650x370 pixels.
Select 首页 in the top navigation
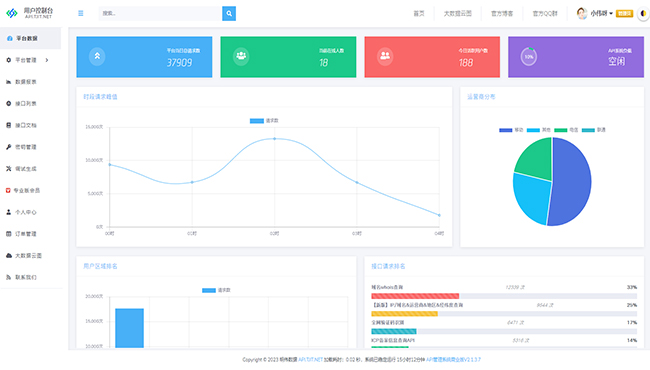pyautogui.click(x=419, y=13)
